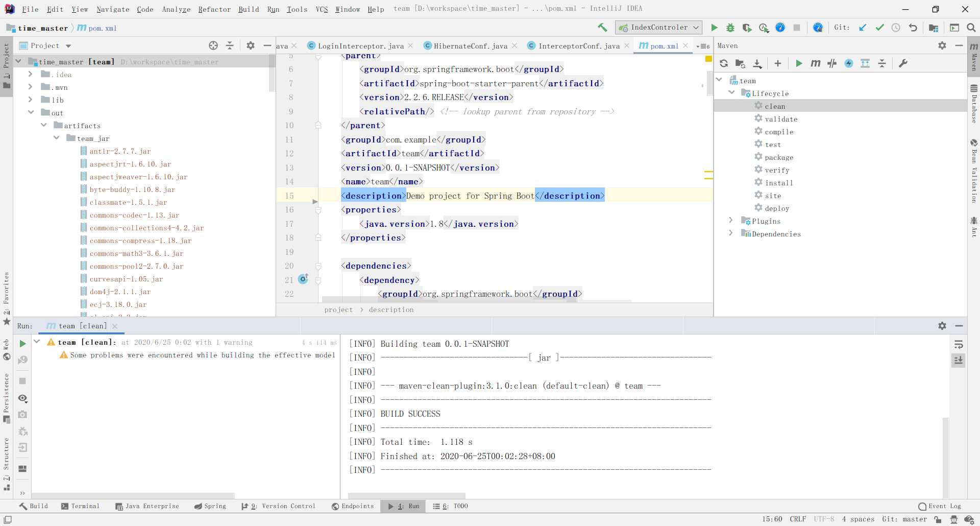
Task: Open the IndexControler run configuration dropdown
Action: 658,28
